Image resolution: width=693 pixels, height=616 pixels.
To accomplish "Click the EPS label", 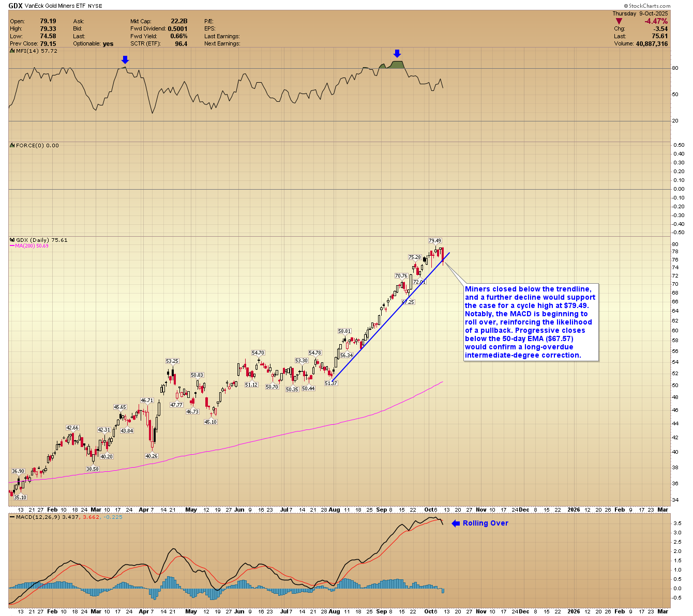I will click(210, 29).
